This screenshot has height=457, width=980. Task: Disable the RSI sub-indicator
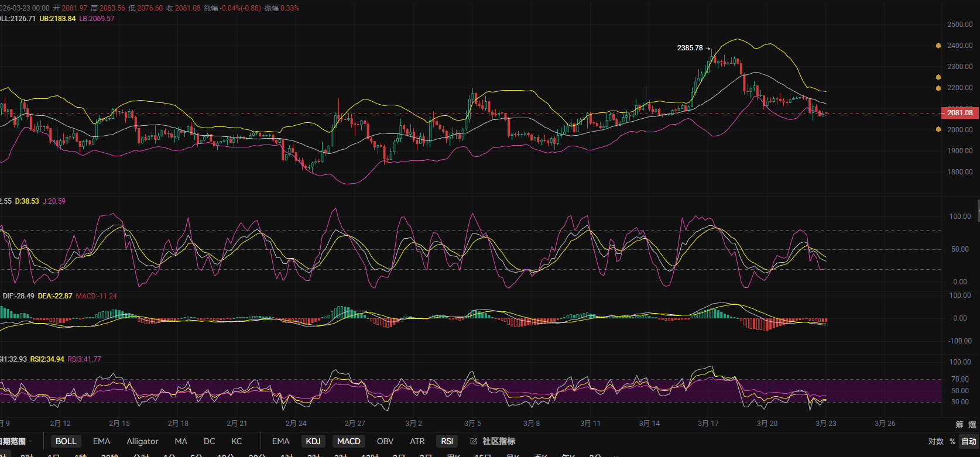(447, 441)
